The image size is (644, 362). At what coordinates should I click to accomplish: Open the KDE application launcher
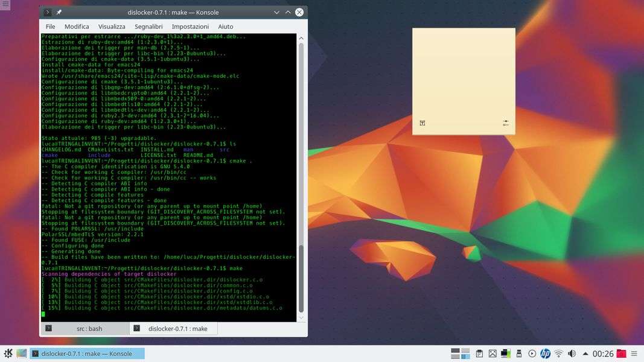[8, 354]
